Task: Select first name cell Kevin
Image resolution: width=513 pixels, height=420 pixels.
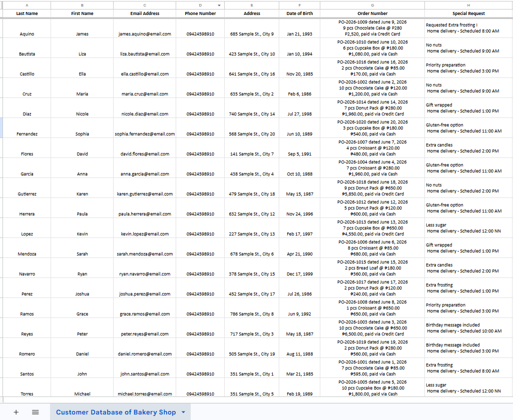Action: (x=82, y=228)
